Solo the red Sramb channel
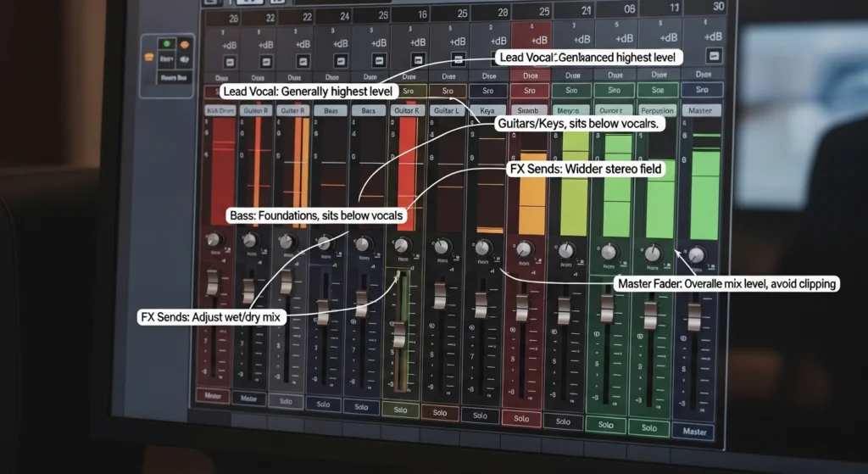 521,419
